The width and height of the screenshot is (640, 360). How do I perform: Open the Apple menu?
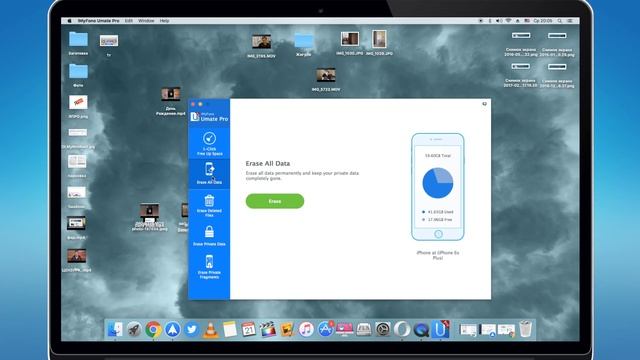(69, 21)
